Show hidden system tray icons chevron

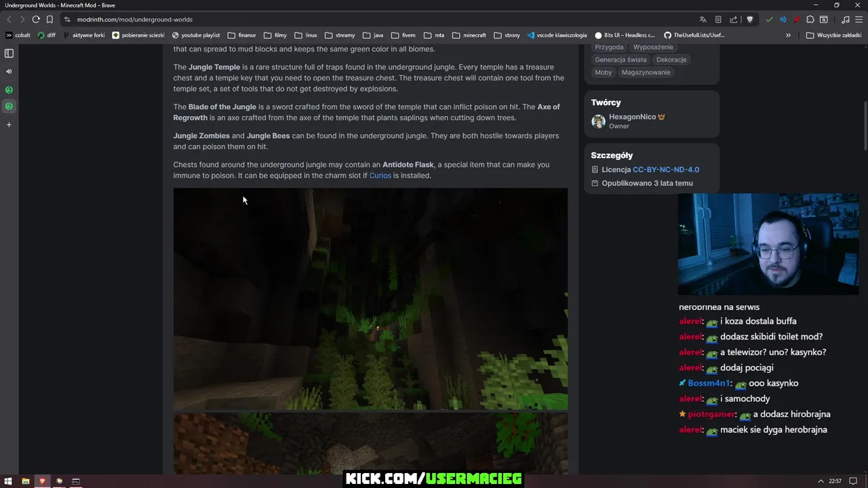(x=821, y=481)
